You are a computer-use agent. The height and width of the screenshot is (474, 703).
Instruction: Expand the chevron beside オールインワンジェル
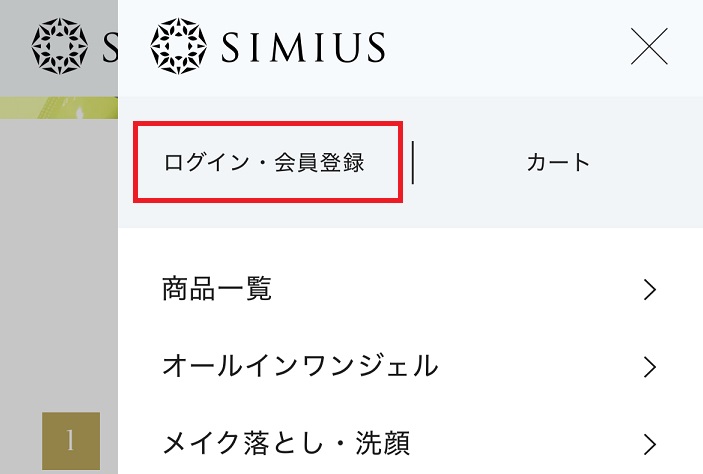[650, 367]
